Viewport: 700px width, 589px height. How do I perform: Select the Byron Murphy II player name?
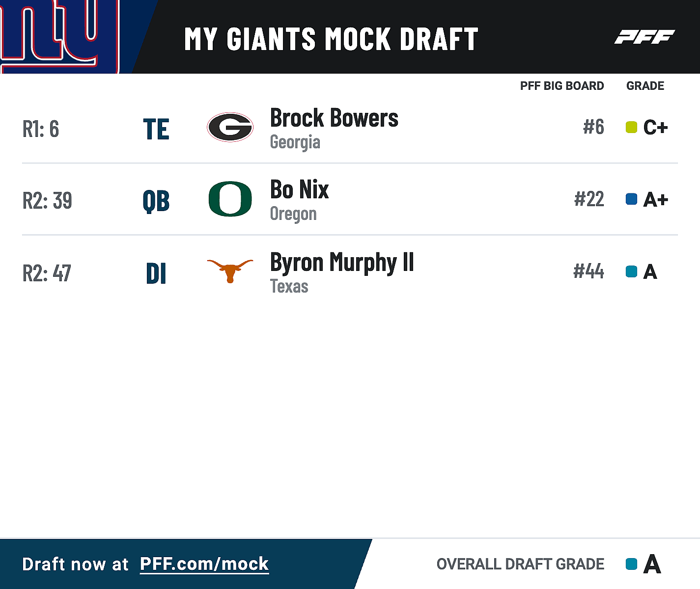click(342, 263)
